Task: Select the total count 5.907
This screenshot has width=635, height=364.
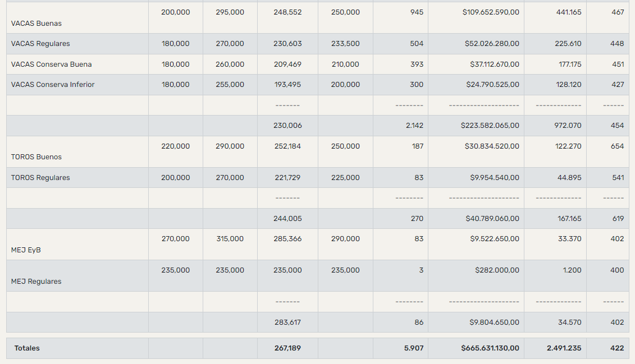Action: [x=414, y=348]
